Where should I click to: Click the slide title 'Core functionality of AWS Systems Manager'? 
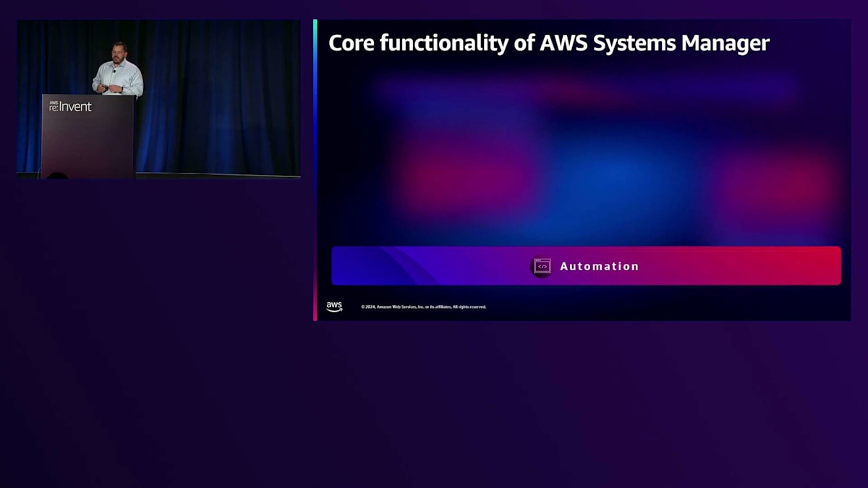point(549,43)
